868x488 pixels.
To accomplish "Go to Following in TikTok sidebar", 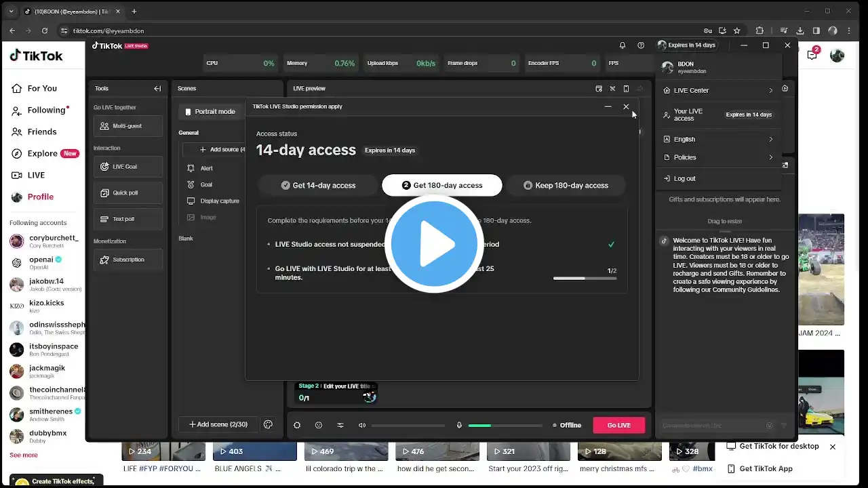I will [x=39, y=110].
